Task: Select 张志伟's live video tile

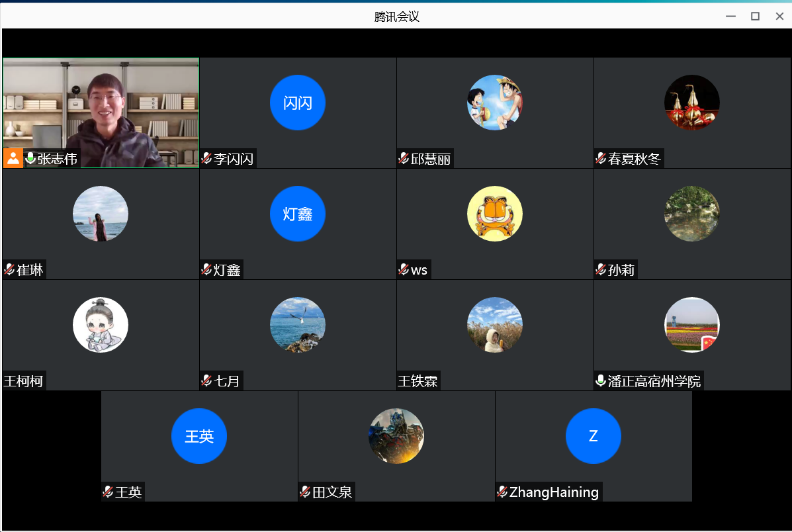Action: point(101,106)
